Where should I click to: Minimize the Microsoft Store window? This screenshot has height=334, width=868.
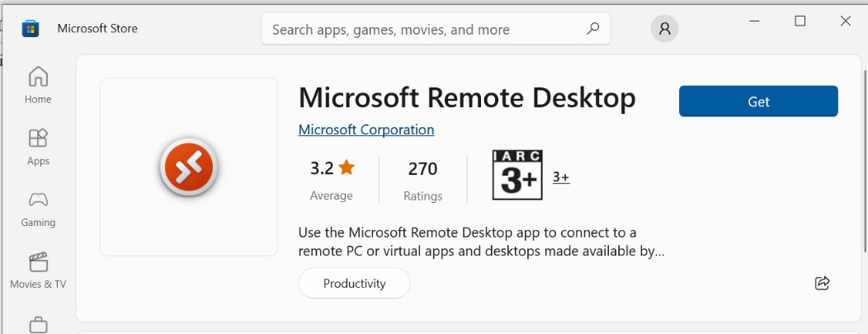pyautogui.click(x=754, y=21)
